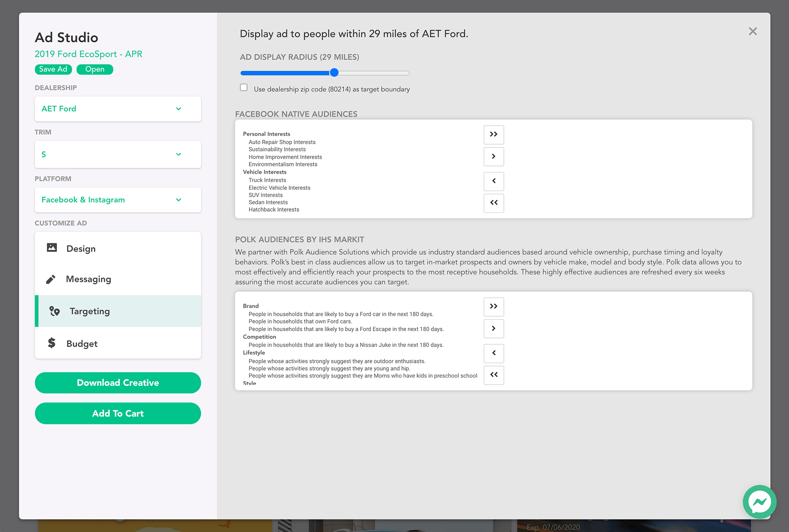Viewport: 789px width, 532px height.
Task: Enable dealership zip code target boundary checkbox
Action: 244,88
